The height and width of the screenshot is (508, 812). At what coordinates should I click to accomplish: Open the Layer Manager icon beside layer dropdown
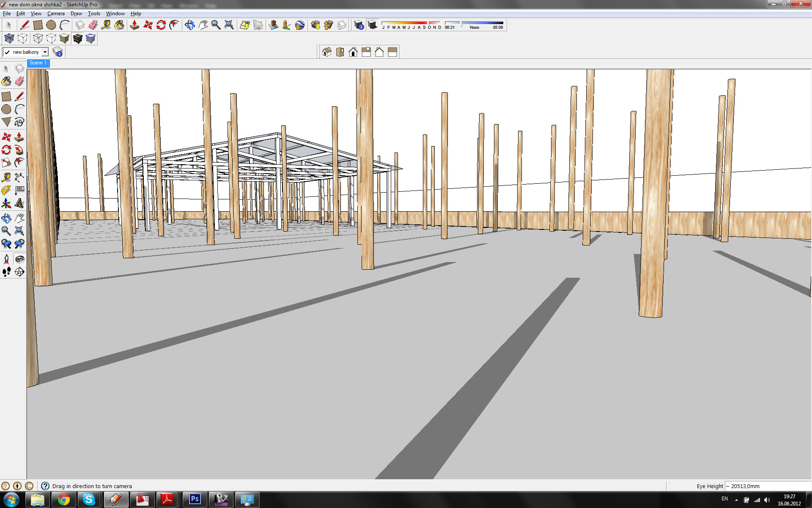click(x=58, y=52)
